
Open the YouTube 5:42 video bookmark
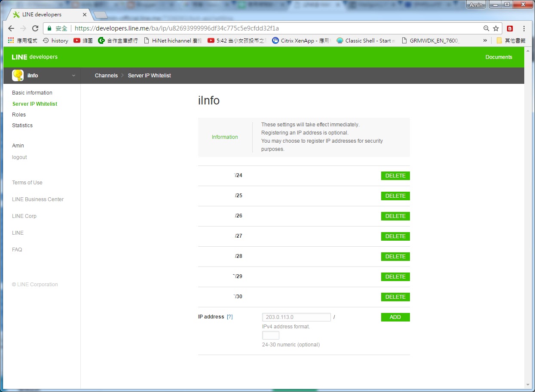point(237,40)
